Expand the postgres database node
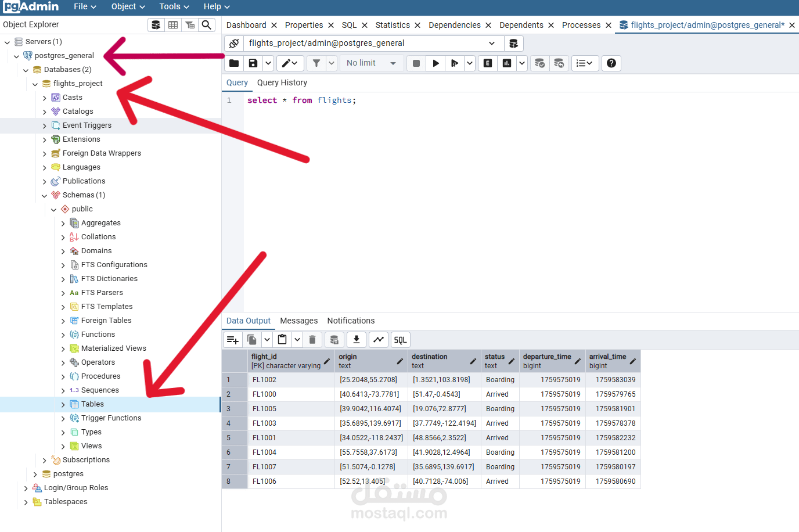This screenshot has height=532, width=799. pos(35,474)
